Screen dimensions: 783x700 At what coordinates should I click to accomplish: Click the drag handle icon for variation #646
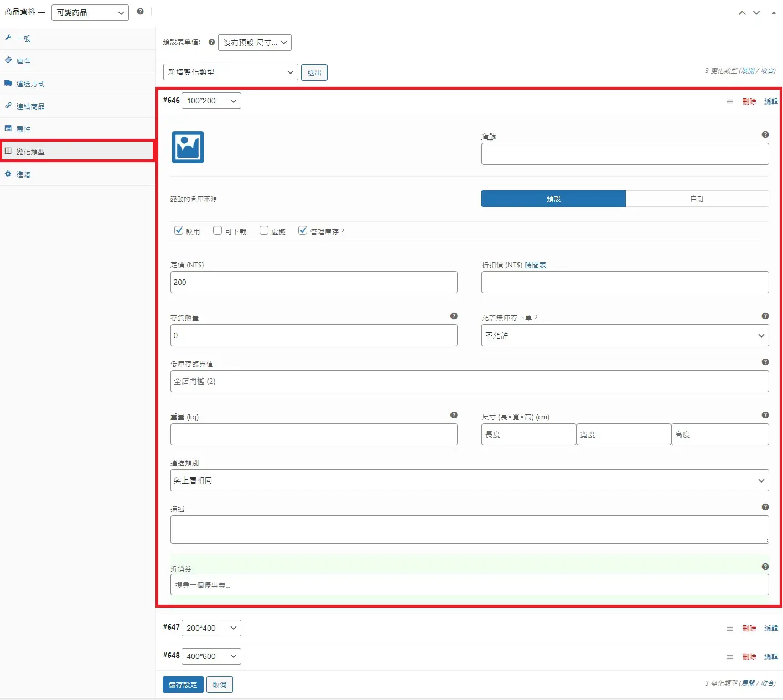[729, 101]
